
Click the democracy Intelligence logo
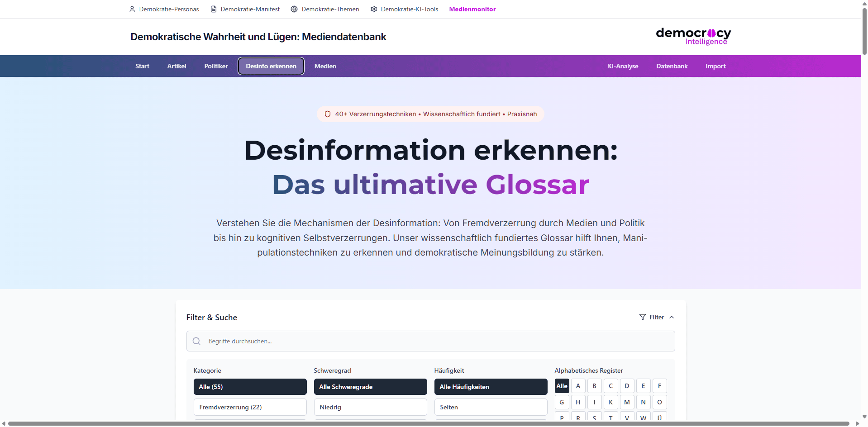693,37
